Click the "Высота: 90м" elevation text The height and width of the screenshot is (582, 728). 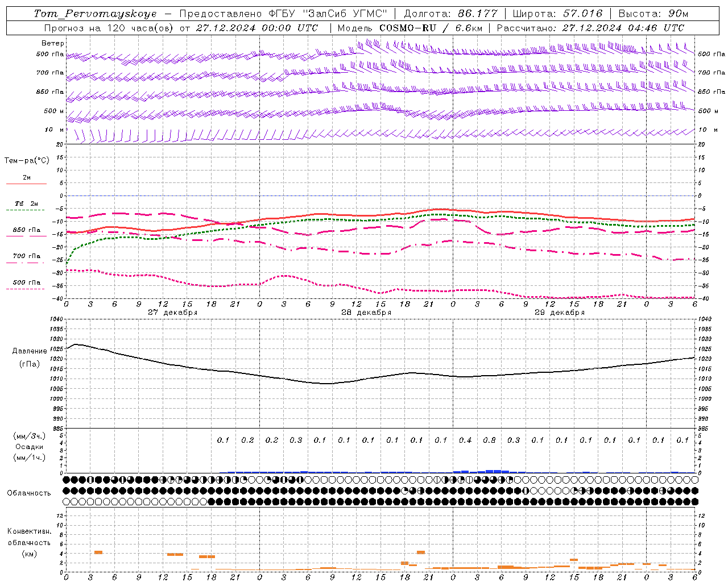tap(653, 14)
